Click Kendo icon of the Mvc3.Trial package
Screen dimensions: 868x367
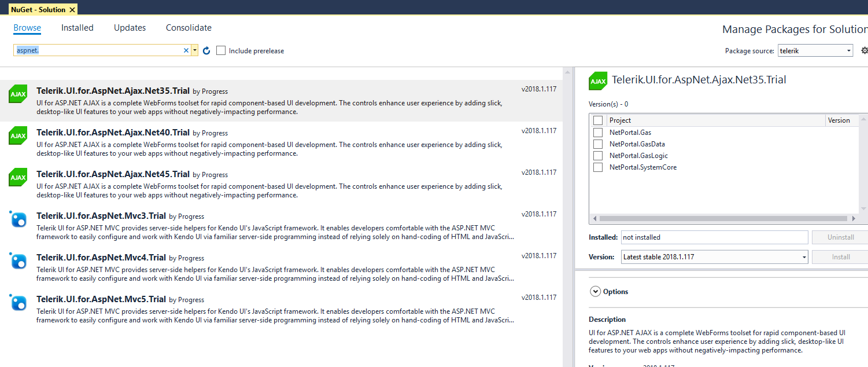pos(18,219)
